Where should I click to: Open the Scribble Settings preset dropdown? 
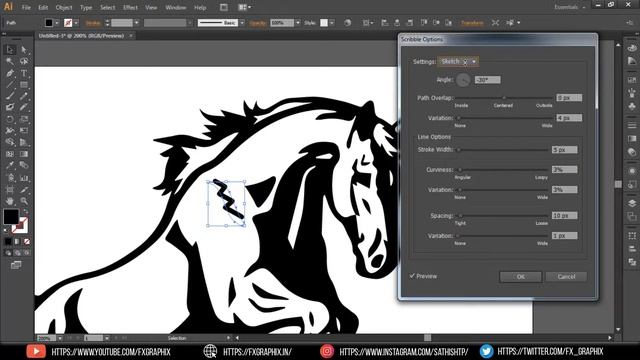[x=458, y=62]
